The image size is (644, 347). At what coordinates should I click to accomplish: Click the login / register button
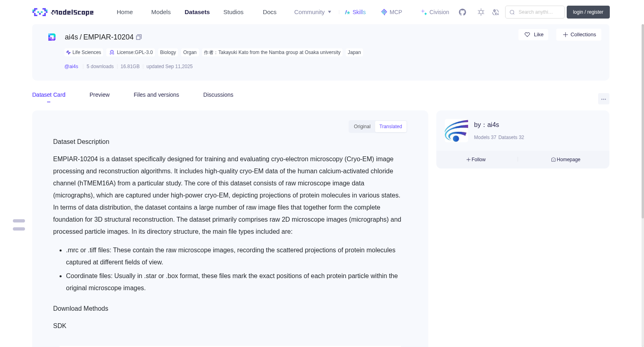pos(588,12)
